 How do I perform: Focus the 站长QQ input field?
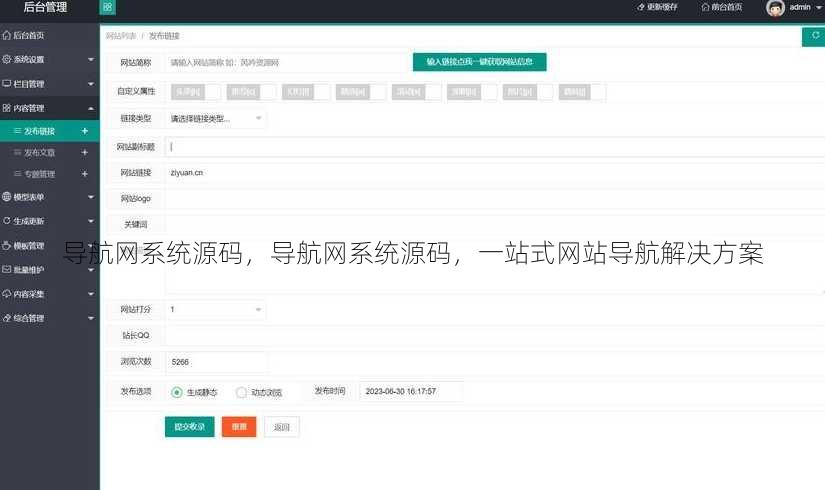[495, 335]
